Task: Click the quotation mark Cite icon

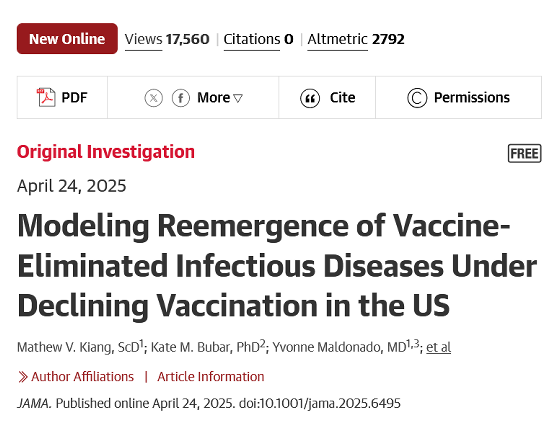Action: point(310,98)
